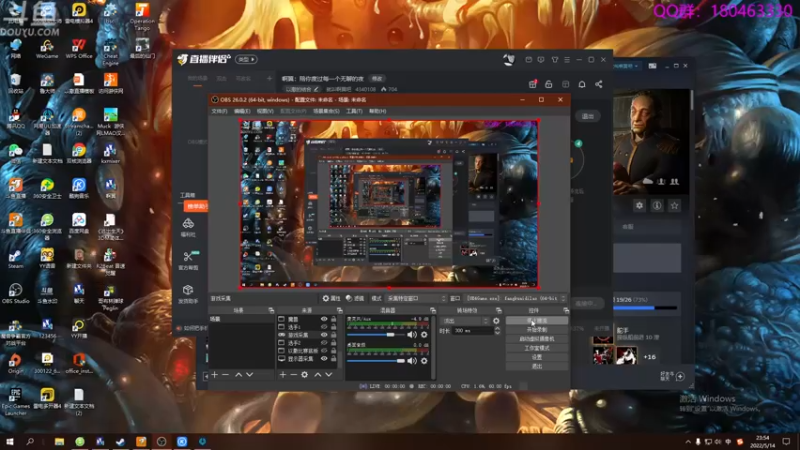Click the blue progress bar in right window
The width and height of the screenshot is (800, 450).
[647, 308]
